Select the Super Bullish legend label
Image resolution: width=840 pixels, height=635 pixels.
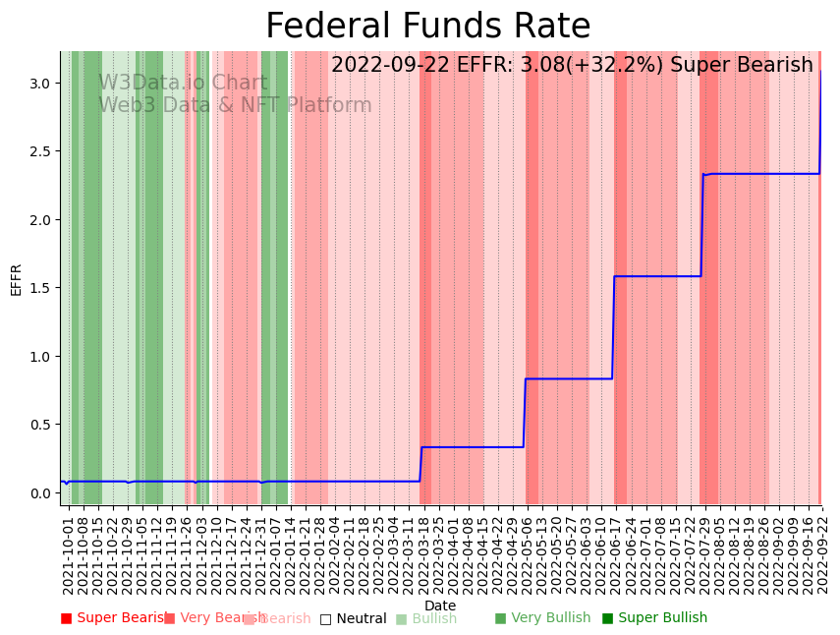click(661, 618)
